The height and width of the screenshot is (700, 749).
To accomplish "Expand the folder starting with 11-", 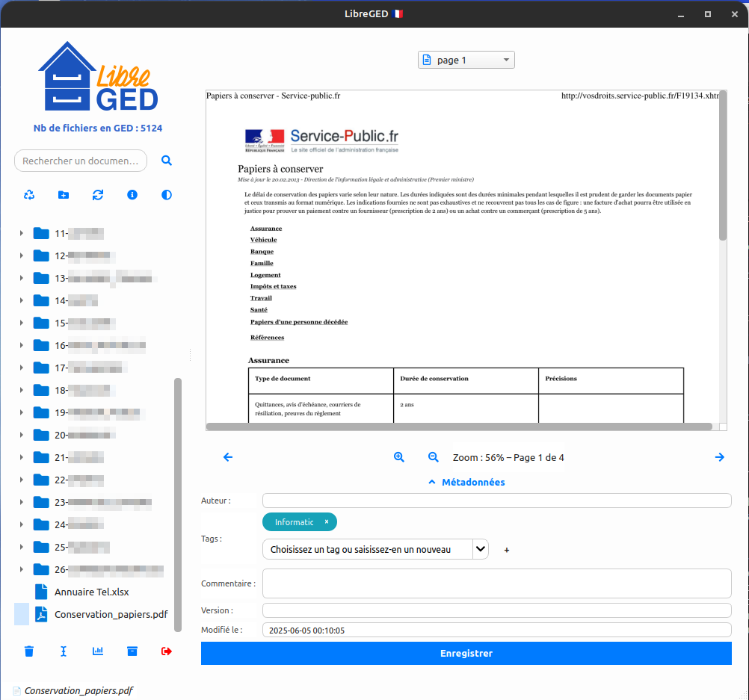I will click(22, 234).
